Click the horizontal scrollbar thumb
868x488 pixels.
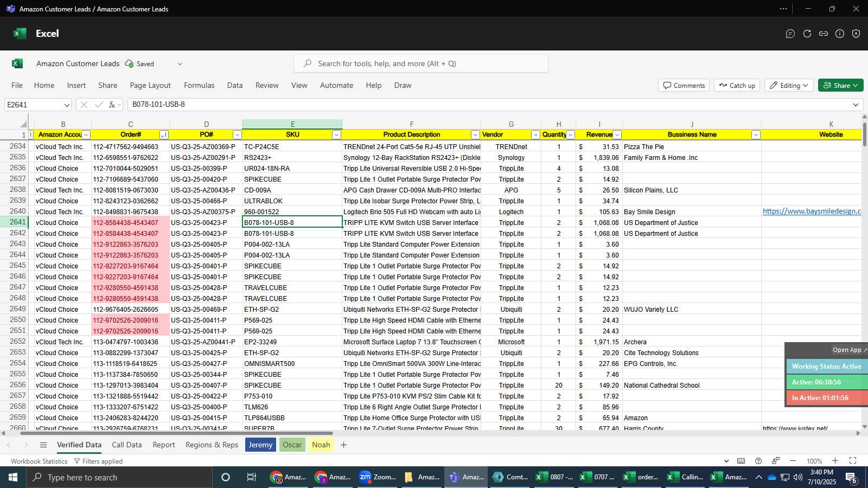(x=177, y=433)
